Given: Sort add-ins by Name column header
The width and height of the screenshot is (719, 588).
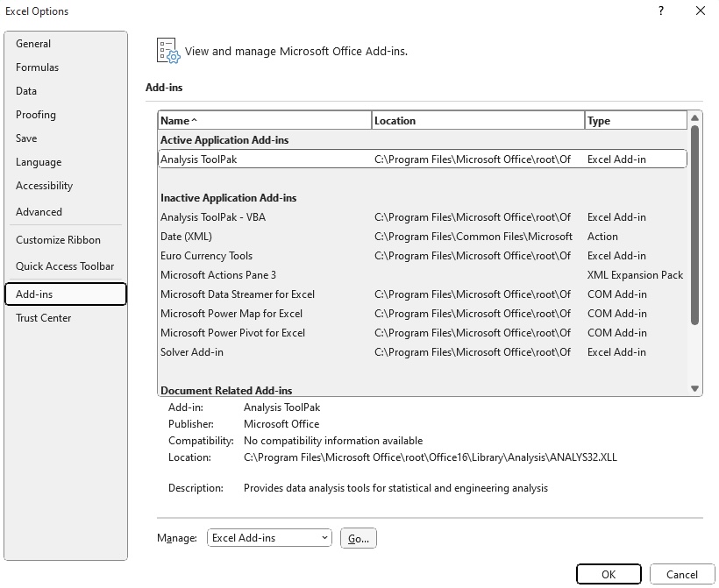Looking at the screenshot, I should 265,121.
